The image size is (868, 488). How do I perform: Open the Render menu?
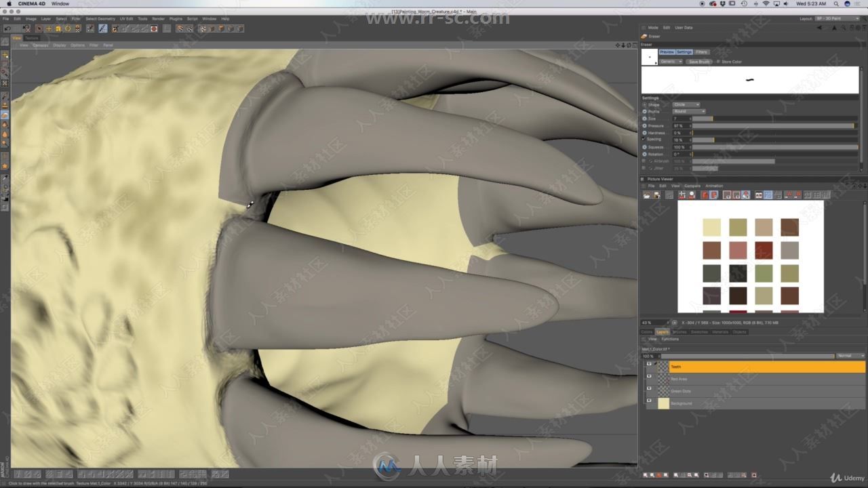158,19
